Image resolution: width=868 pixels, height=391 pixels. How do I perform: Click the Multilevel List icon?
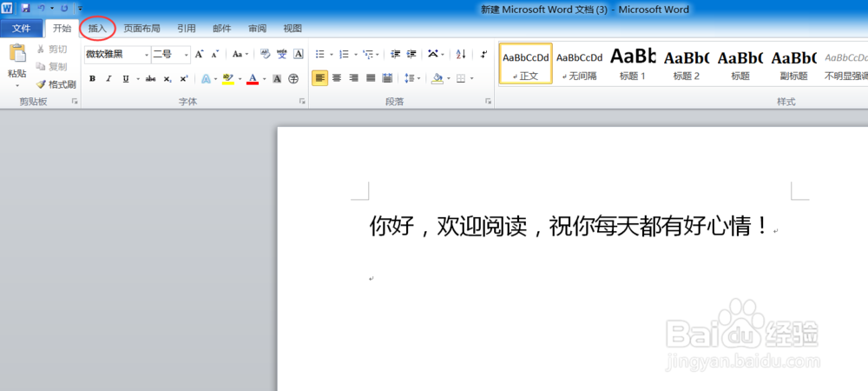(x=368, y=54)
